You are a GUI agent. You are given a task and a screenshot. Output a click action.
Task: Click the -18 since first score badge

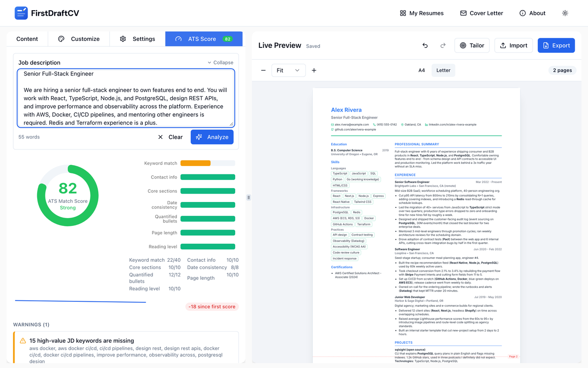coord(212,306)
